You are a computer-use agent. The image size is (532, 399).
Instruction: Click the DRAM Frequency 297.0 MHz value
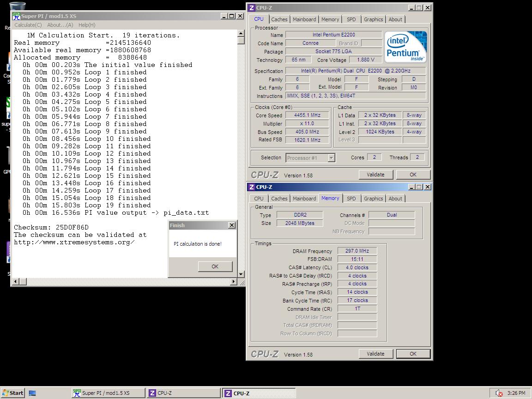pyautogui.click(x=357, y=251)
